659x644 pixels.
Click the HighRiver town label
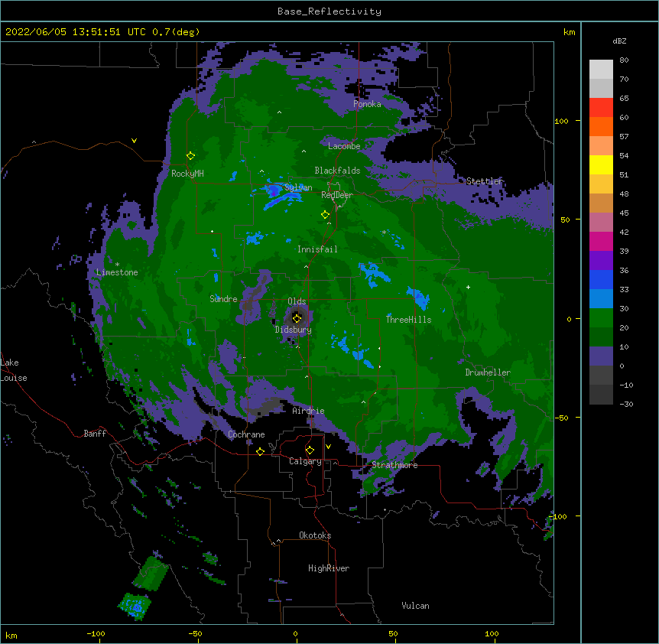point(329,568)
